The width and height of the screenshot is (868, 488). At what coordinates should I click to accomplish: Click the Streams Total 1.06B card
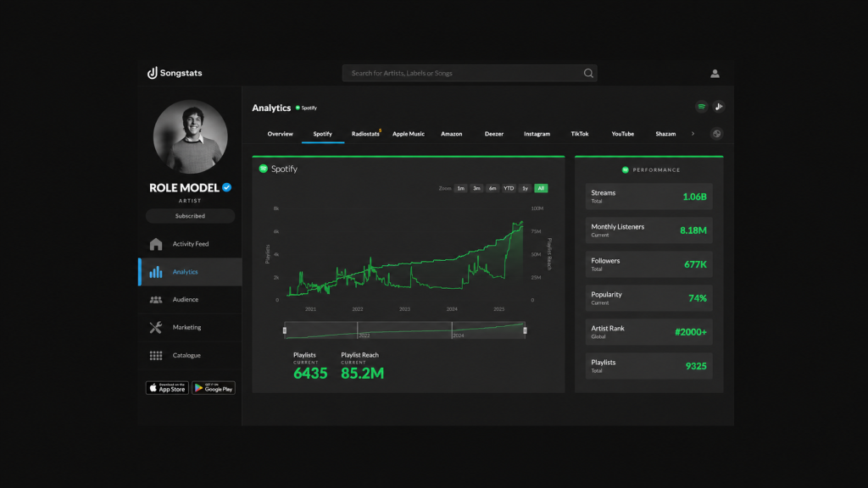(648, 197)
